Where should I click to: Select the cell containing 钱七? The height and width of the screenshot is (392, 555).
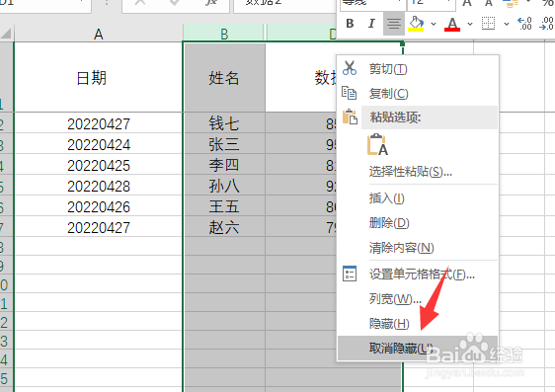[x=224, y=123]
